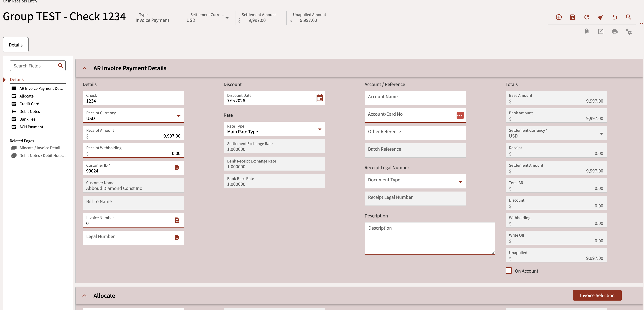Click the Account Name field
Image resolution: width=644 pixels, height=310 pixels.
tap(415, 98)
